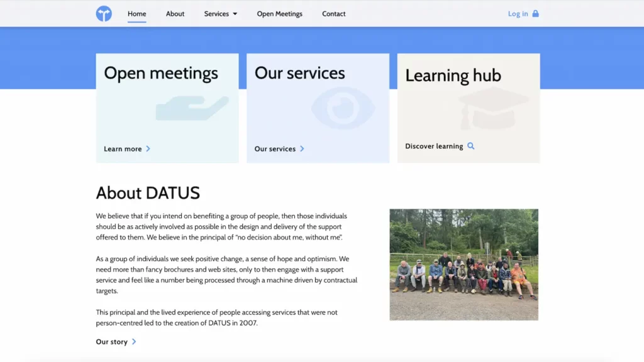This screenshot has height=362, width=644.
Task: Click the graduation cap icon on Learning hub
Action: (493, 108)
